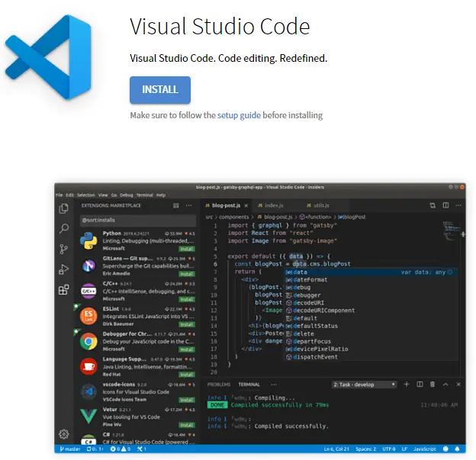Change the JavaScript language mode in the status bar
The image size is (476, 460).
(x=425, y=449)
